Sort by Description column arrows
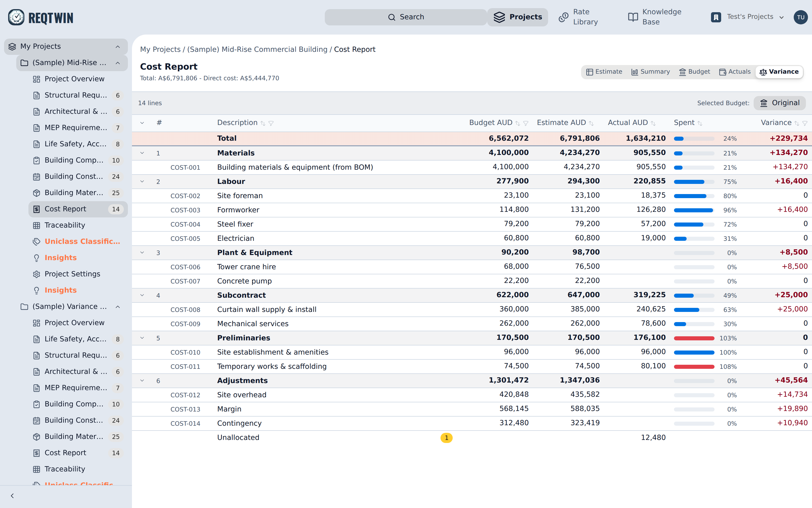 [x=263, y=123]
